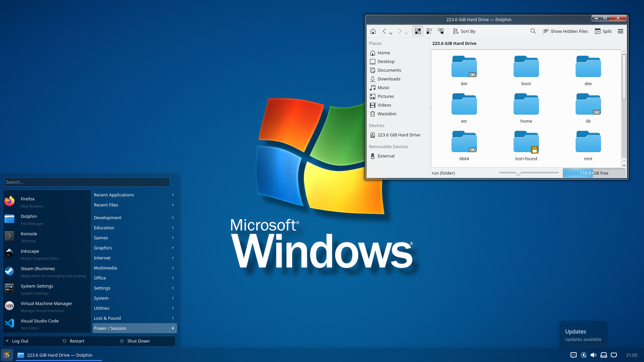Open the Sort By menu
This screenshot has height=362, width=644.
pos(464,31)
